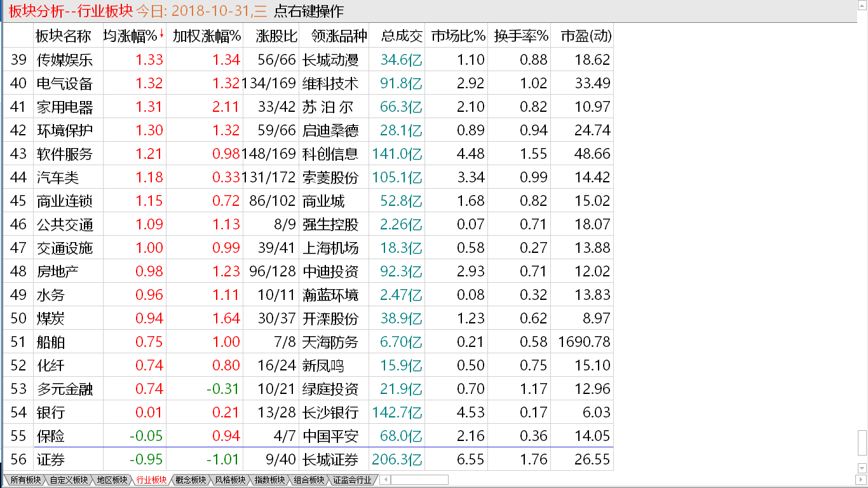Switch to the 证监会行业 tab

pyautogui.click(x=351, y=480)
